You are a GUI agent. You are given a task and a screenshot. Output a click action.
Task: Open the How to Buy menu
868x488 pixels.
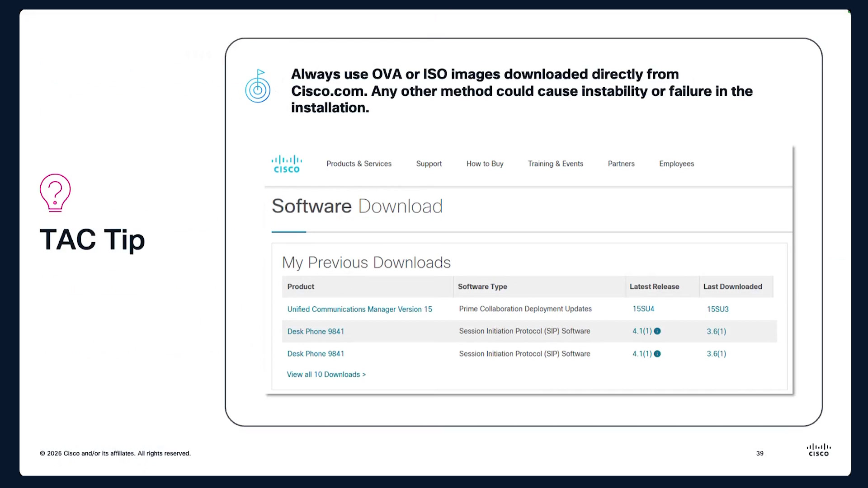pyautogui.click(x=485, y=164)
